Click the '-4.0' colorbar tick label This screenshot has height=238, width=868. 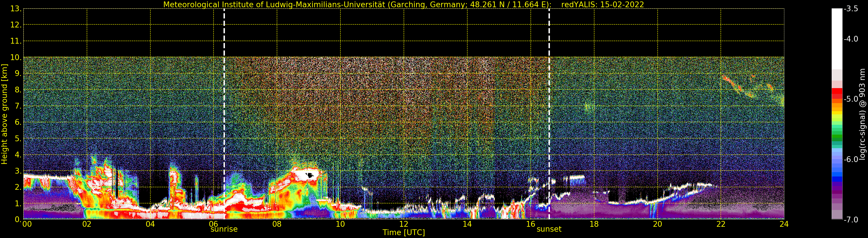(851, 39)
